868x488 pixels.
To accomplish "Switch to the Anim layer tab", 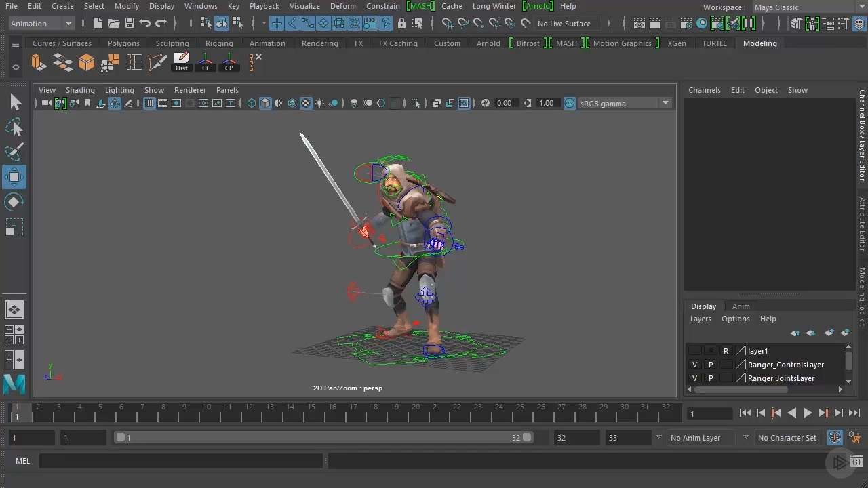I will 741,306.
